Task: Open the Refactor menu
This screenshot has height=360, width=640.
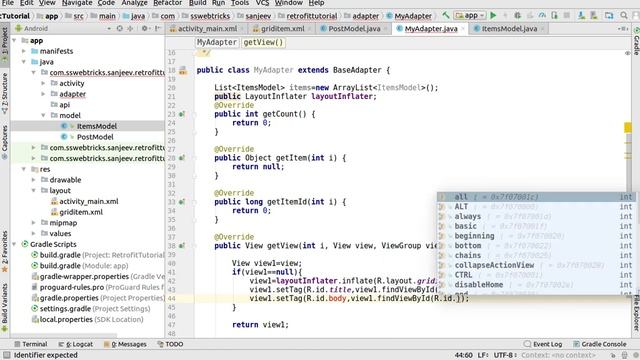Action: click(167, 3)
